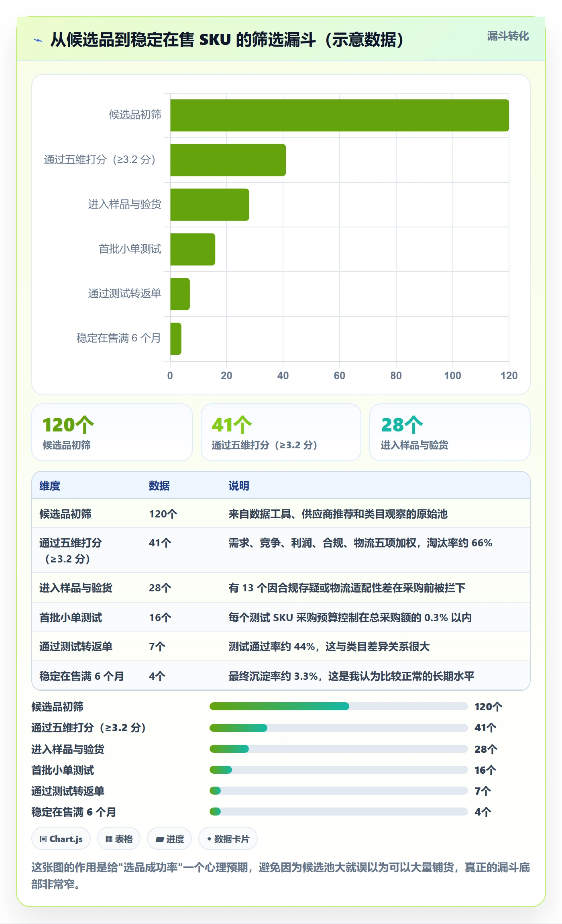The height and width of the screenshot is (924, 562).
Task: Click the title 从候选品到稳定在售 SKU 的筛选漏斗
Action: click(x=227, y=40)
